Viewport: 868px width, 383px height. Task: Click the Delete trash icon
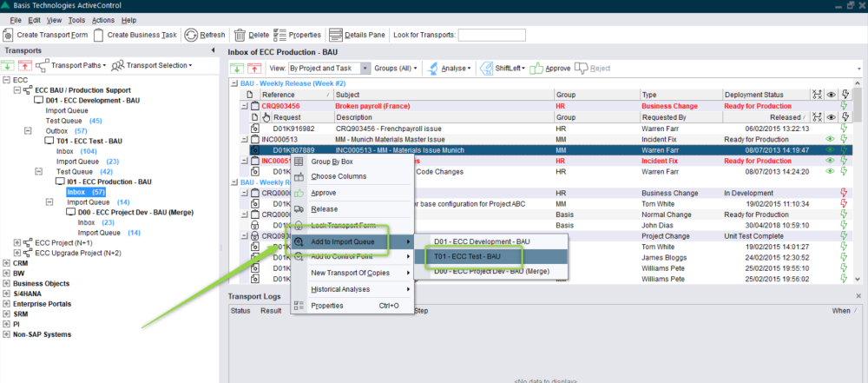(x=240, y=35)
